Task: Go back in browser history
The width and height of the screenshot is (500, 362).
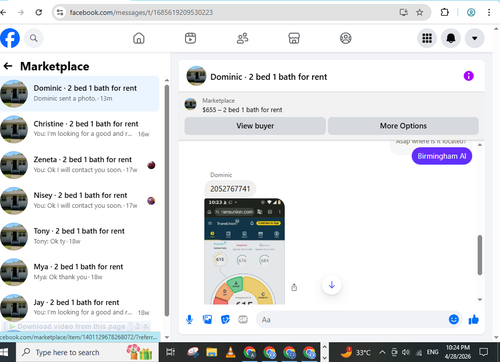Action: (x=3, y=12)
